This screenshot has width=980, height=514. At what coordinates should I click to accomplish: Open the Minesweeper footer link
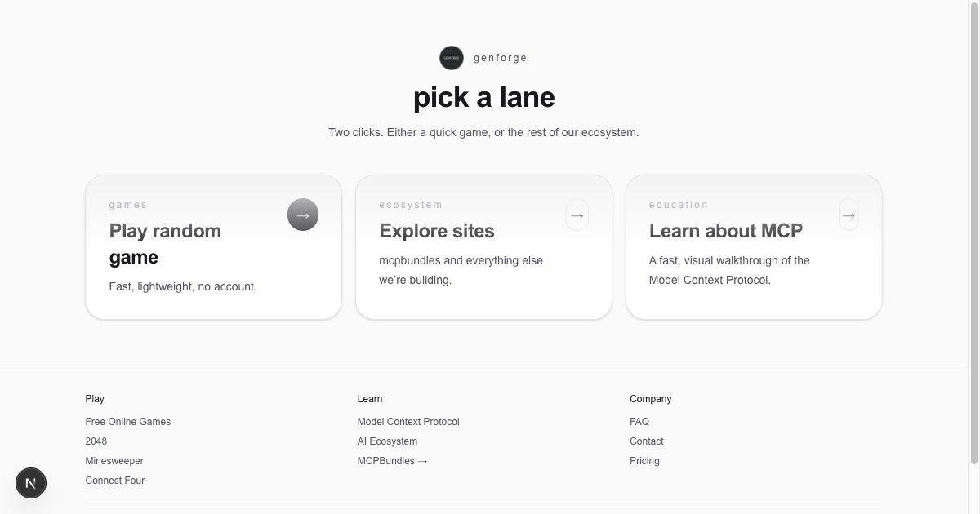[x=114, y=461]
